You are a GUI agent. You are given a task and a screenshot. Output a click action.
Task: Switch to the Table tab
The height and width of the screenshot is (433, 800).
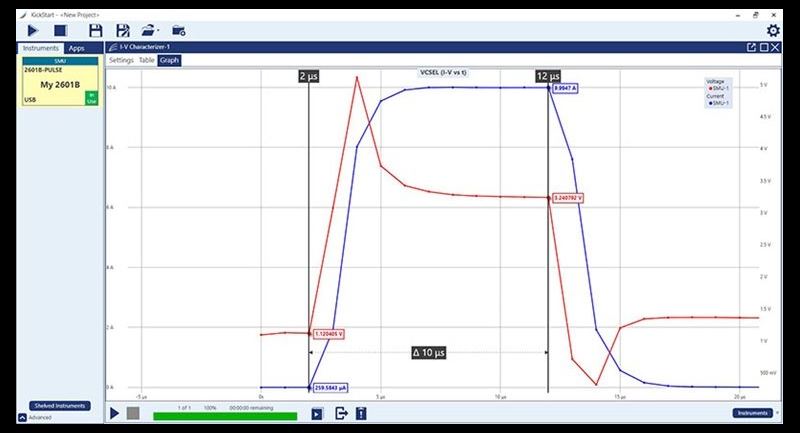tap(146, 60)
